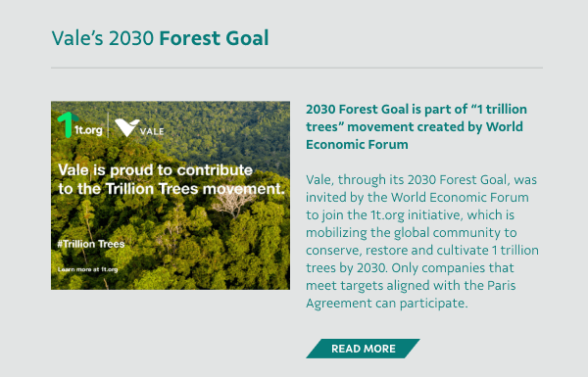
Task: Click the READ MORE button
Action: point(363,349)
